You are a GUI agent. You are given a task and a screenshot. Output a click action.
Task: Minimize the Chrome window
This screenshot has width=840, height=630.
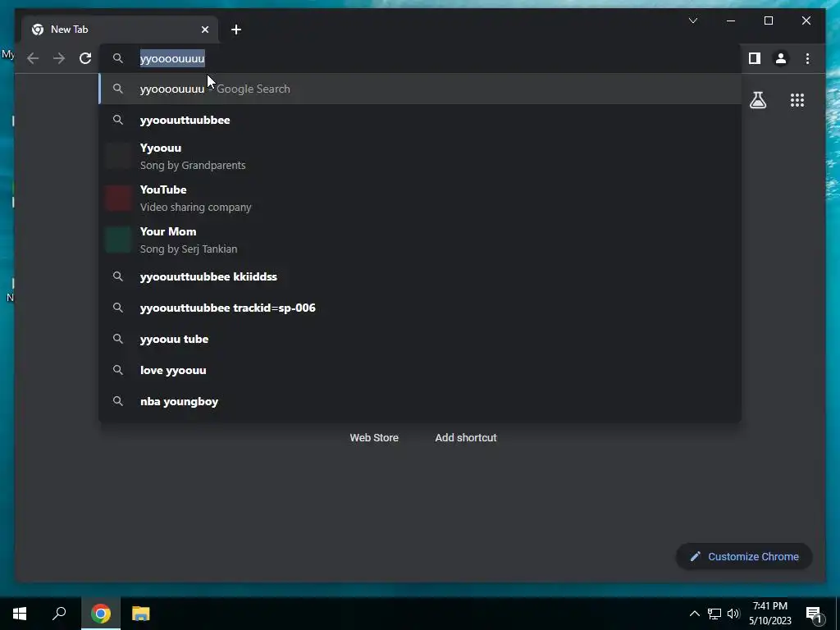(x=731, y=21)
